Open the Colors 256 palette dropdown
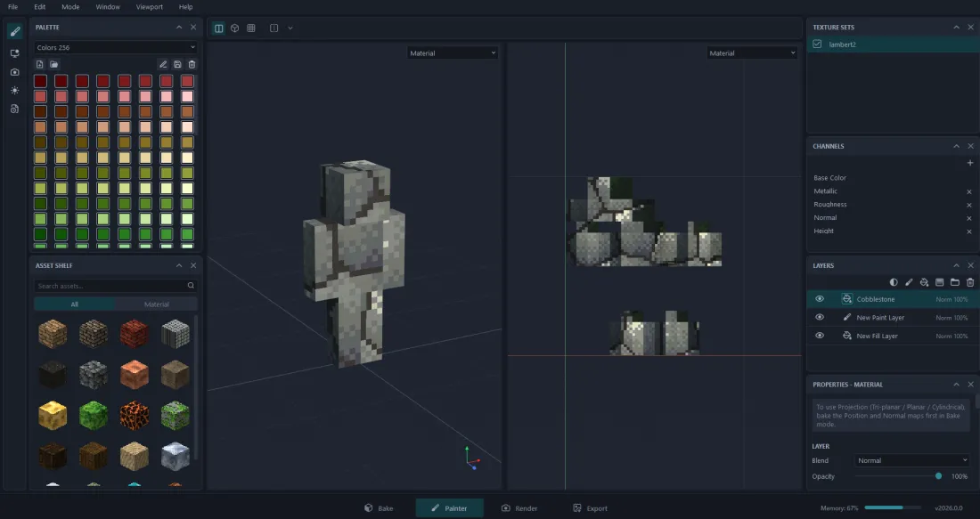Viewport: 980px width, 519px height. pos(116,47)
